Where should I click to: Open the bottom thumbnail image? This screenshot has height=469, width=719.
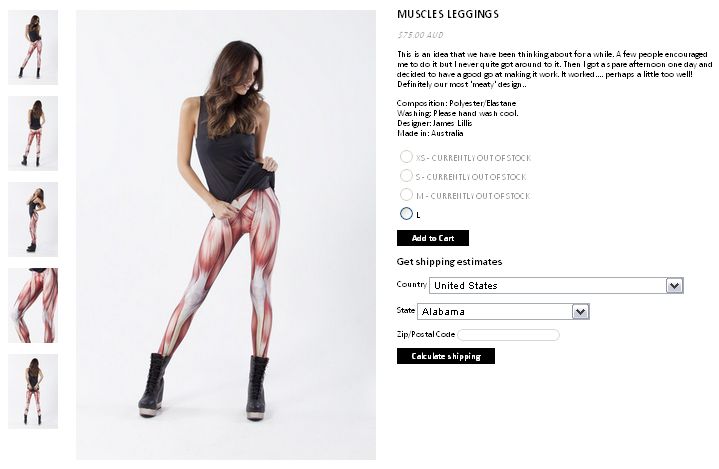33,391
